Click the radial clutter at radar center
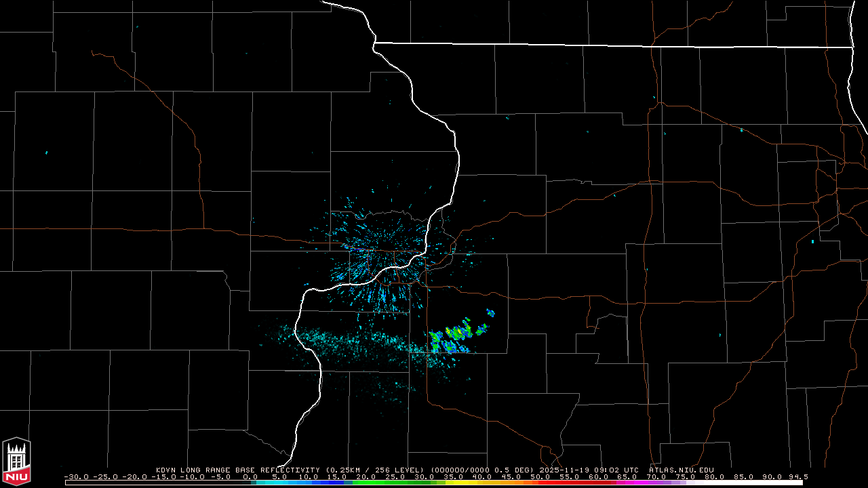 pyautogui.click(x=387, y=254)
